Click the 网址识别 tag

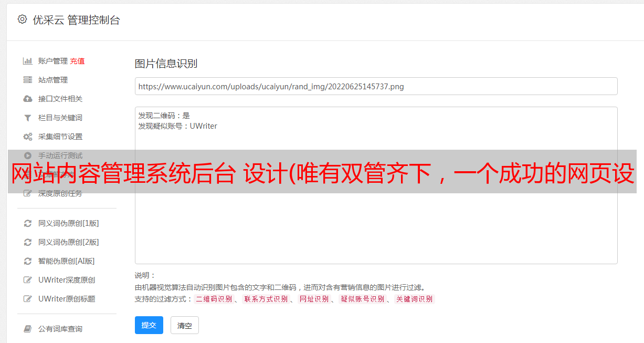314,299
